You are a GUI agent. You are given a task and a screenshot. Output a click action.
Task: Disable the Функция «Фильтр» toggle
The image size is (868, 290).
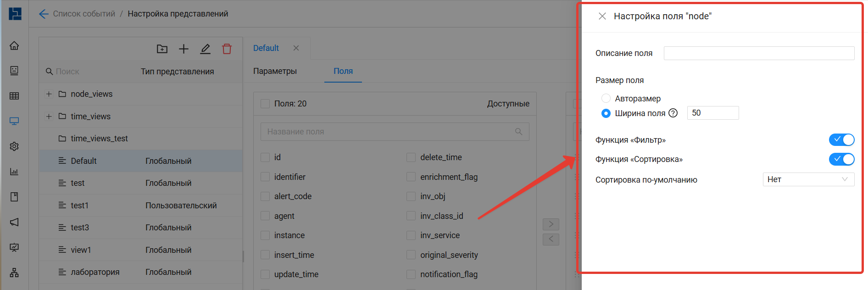[841, 139]
